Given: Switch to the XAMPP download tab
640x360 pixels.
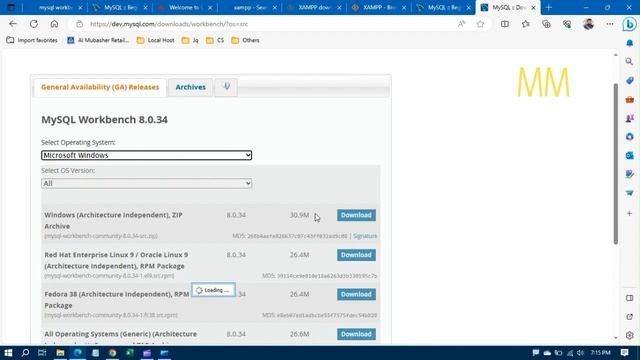Looking at the screenshot, I should (315, 7).
